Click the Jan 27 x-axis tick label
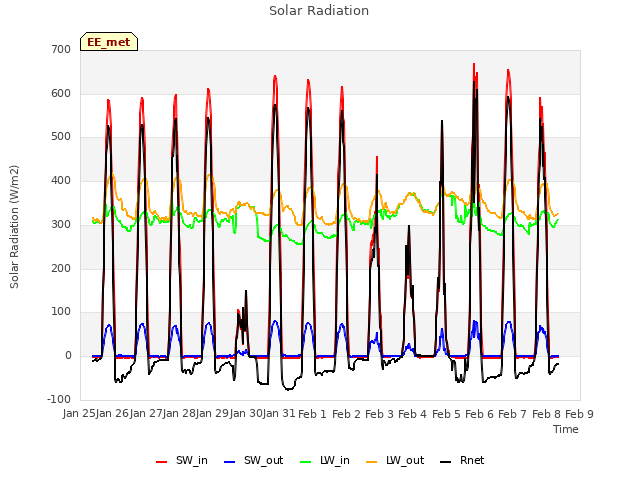Screen dimensions: 640x480 [146, 414]
